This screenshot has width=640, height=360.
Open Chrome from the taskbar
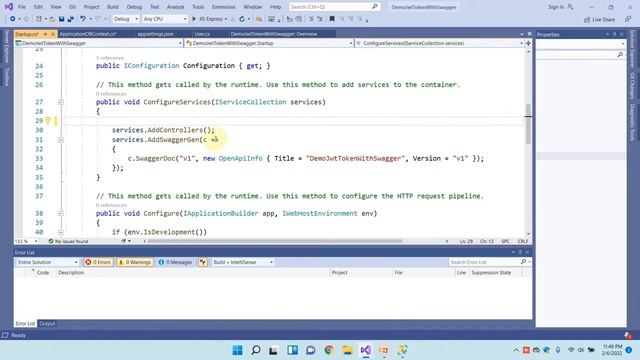tap(329, 350)
